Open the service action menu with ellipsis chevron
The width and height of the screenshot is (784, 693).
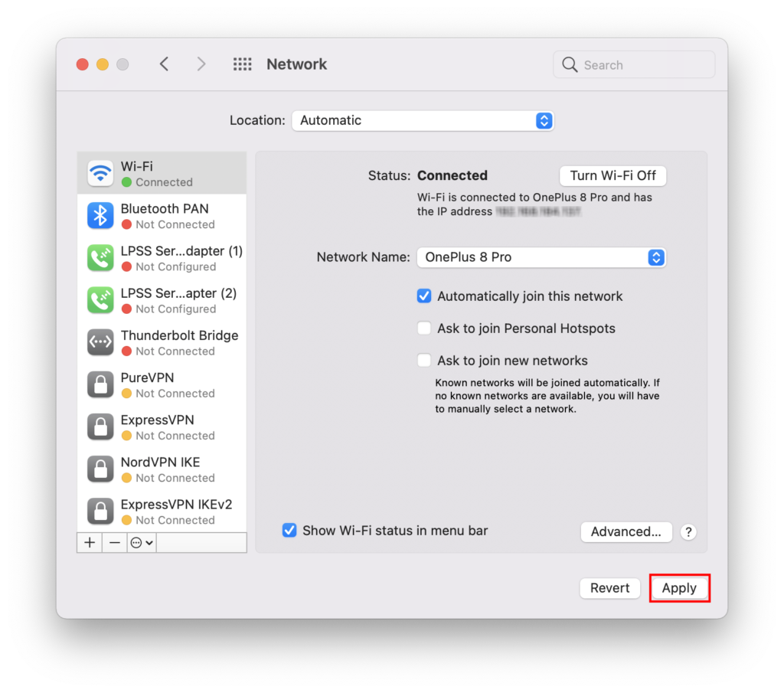coord(142,542)
